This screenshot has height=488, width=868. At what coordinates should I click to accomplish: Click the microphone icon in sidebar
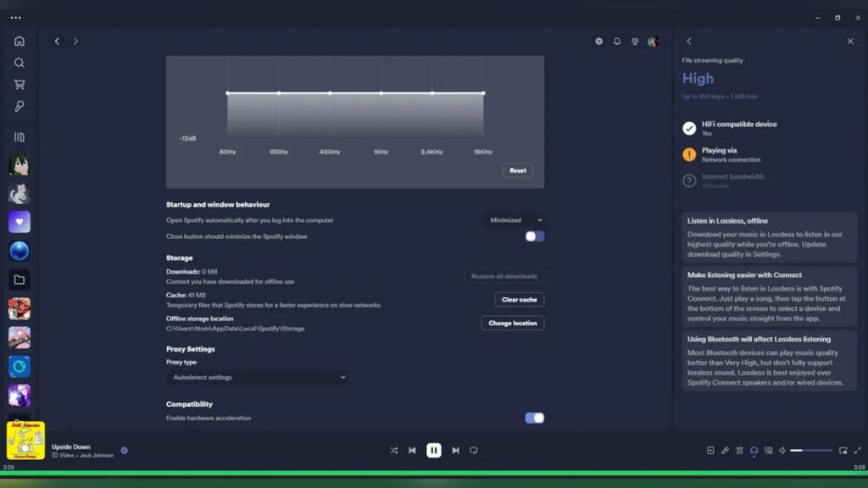tap(19, 106)
